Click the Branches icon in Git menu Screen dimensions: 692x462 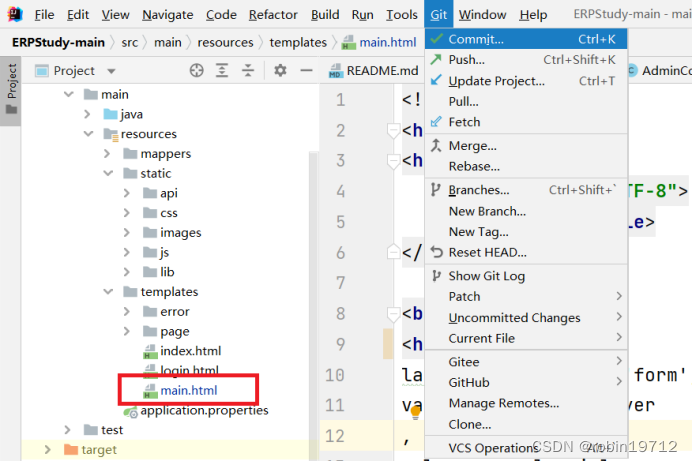(x=436, y=190)
